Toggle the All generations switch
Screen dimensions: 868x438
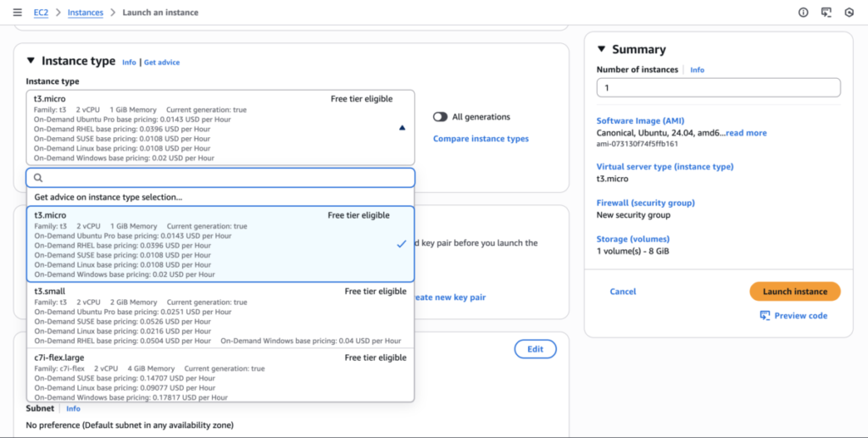click(x=441, y=117)
